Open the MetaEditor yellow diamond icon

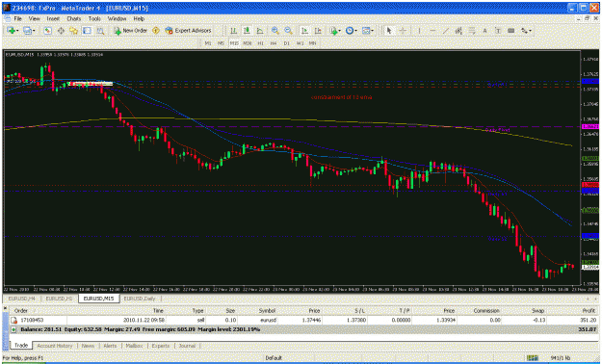155,31
